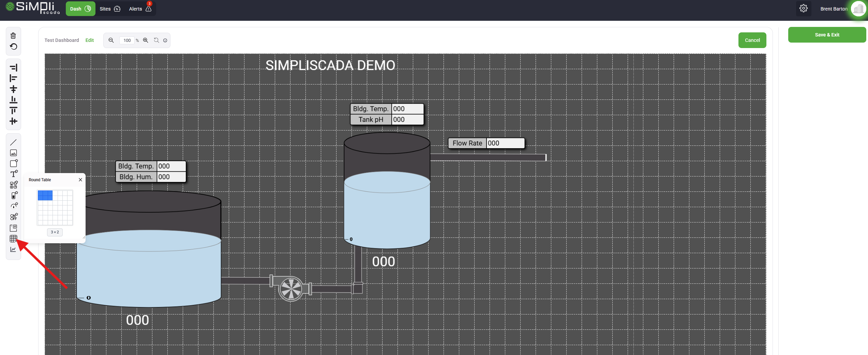Click the zoom in magnifier
The width and height of the screenshot is (868, 355).
[146, 40]
